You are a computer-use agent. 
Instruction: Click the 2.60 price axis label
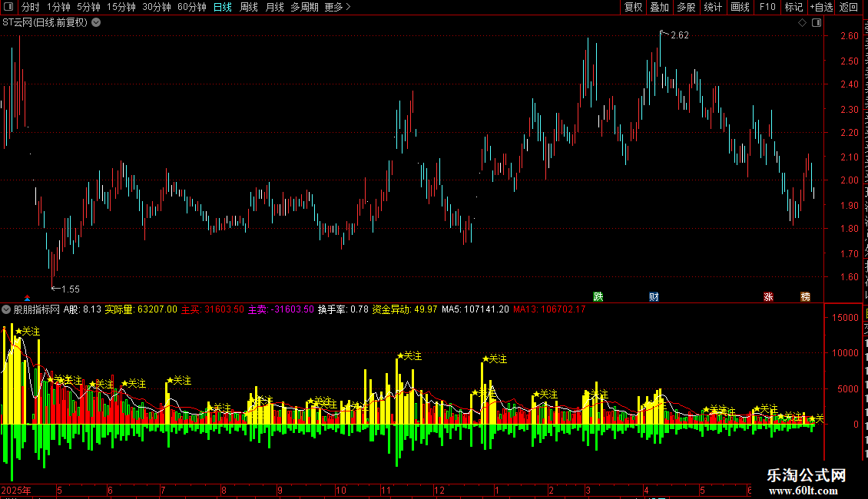(x=850, y=36)
